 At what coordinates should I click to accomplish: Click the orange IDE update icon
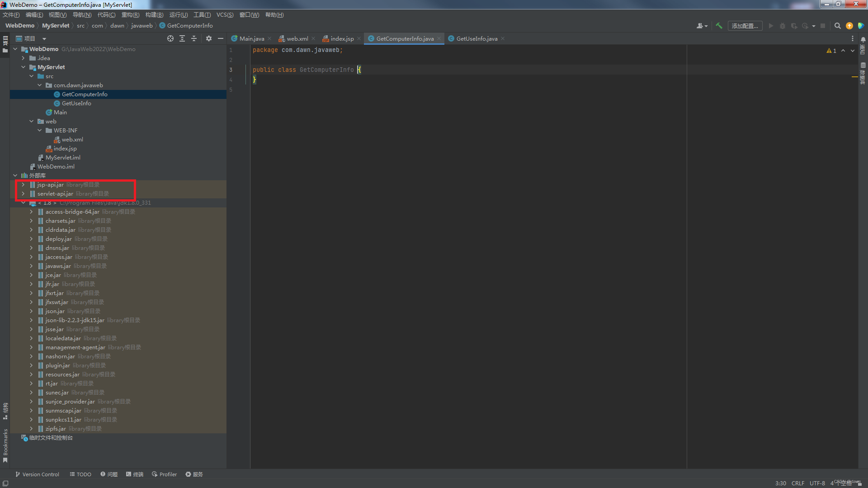tap(849, 26)
